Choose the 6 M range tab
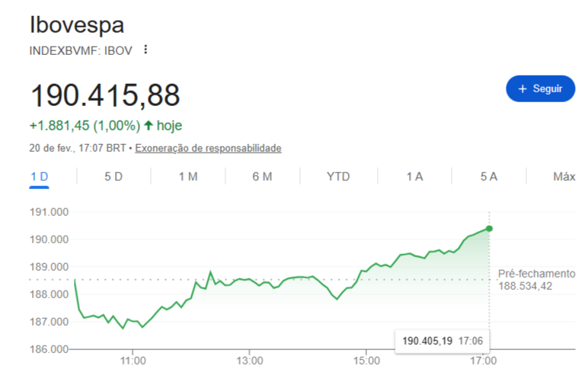 262,177
